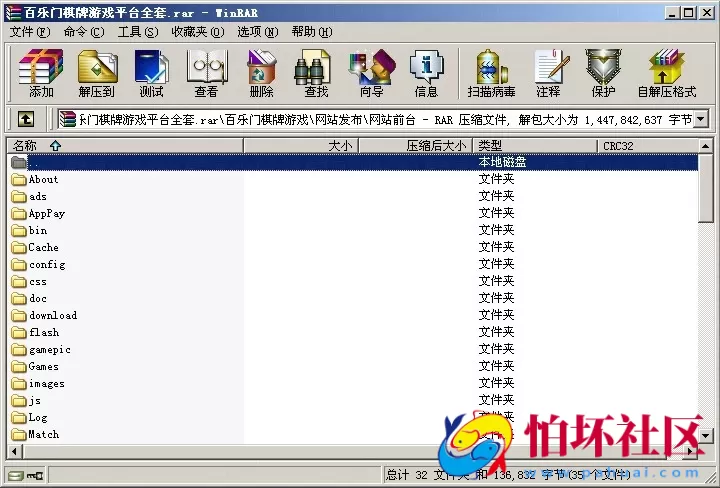
Task: Select the download folder icon
Action: click(x=19, y=315)
